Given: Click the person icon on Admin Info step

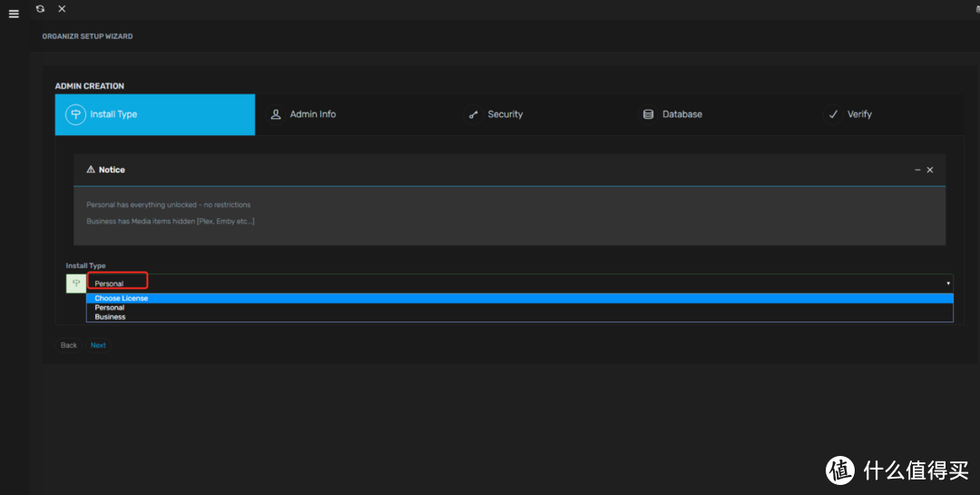Looking at the screenshot, I should tap(276, 114).
